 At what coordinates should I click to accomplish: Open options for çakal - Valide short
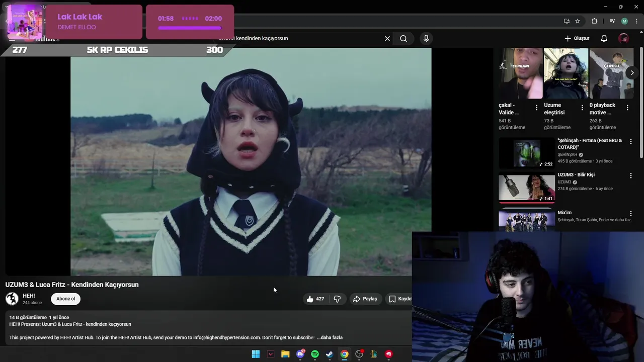(536, 108)
